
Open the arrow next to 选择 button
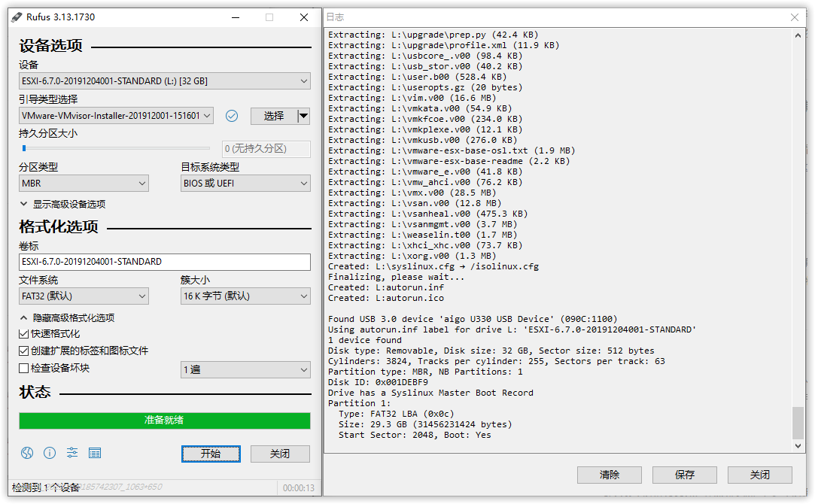point(303,116)
